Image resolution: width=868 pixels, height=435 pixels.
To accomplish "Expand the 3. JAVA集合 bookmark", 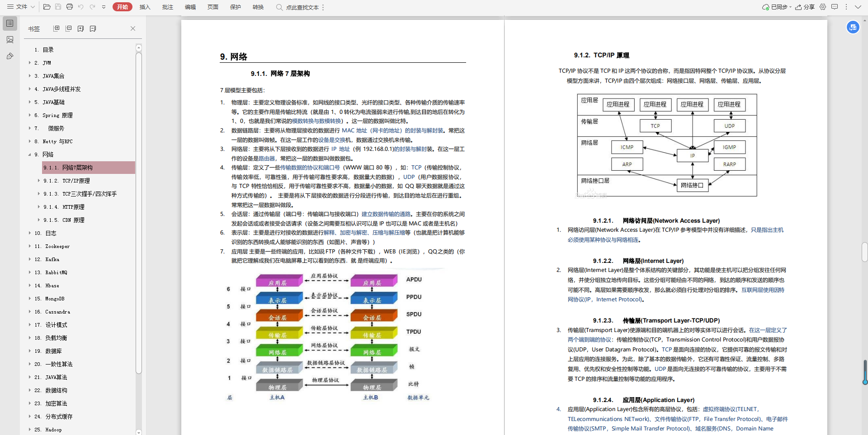I will click(30, 76).
